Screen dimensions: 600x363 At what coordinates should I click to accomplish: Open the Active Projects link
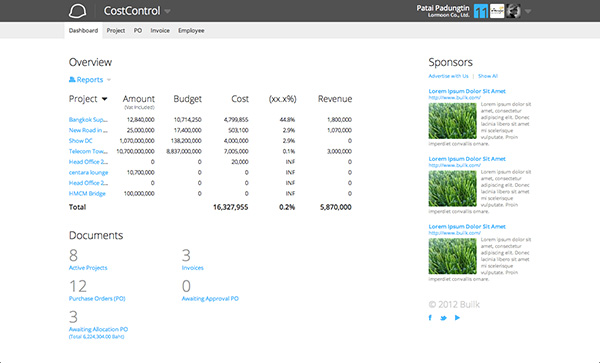(x=88, y=268)
